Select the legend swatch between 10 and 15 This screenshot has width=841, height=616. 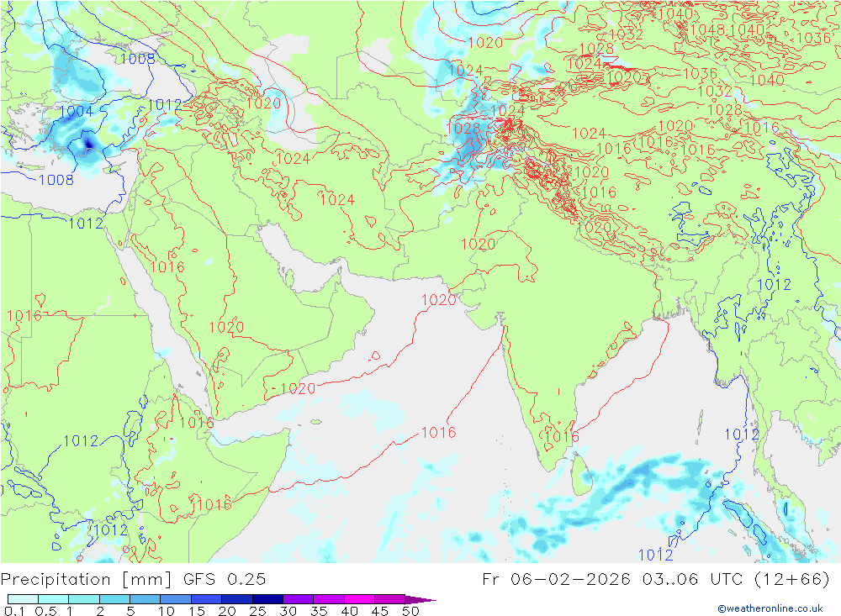tap(176, 599)
